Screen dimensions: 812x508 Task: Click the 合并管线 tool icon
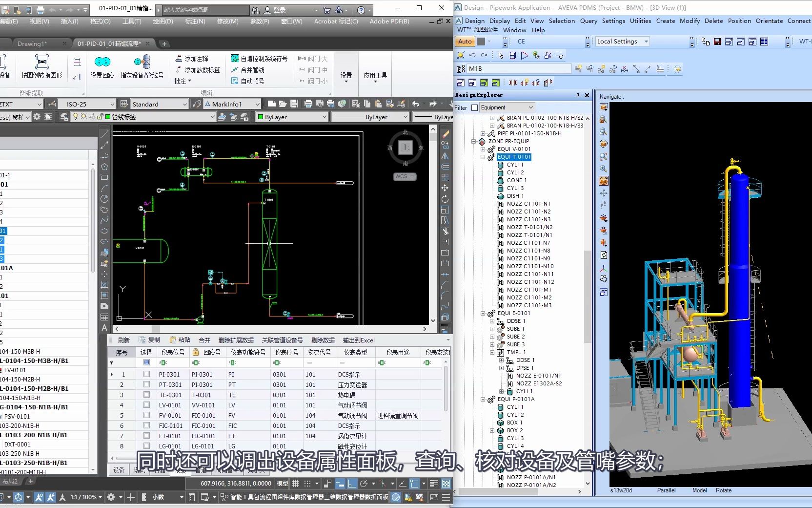pos(235,70)
